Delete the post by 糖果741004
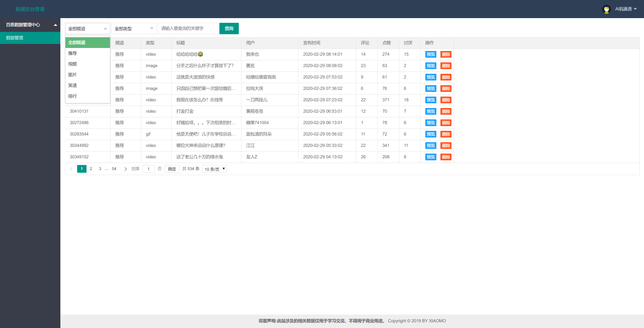Image resolution: width=644 pixels, height=328 pixels. [446, 123]
